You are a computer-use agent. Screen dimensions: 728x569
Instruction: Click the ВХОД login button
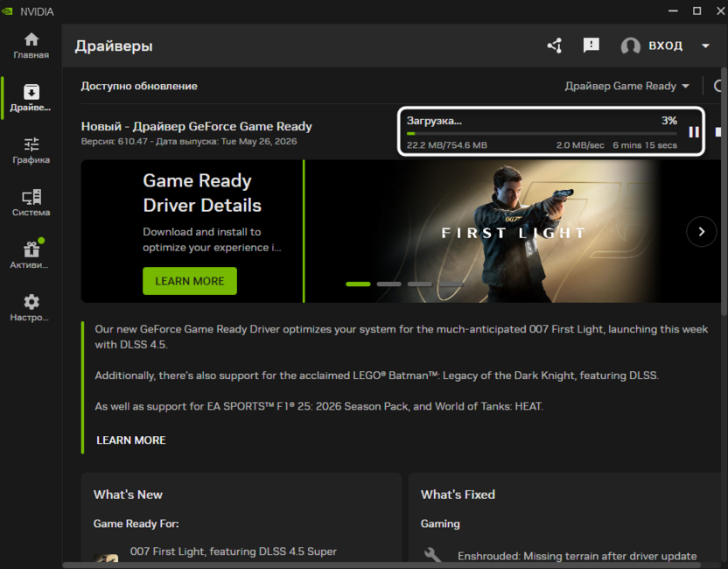point(665,46)
